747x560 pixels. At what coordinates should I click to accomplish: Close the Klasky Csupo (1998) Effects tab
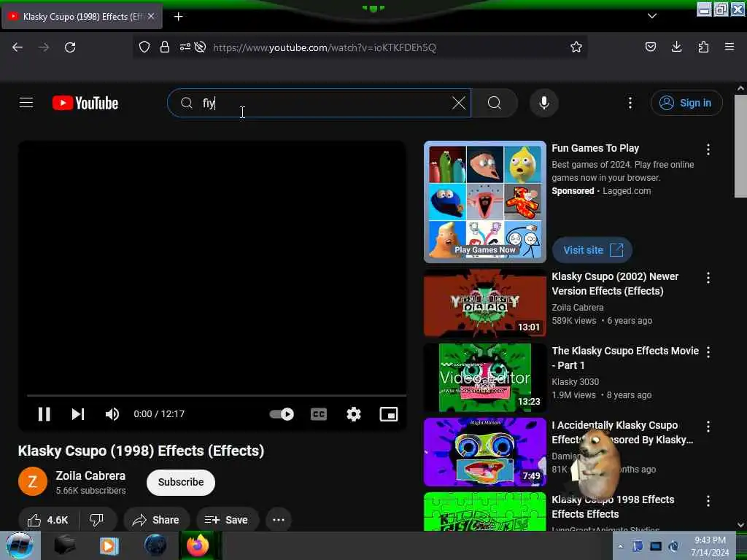151,16
